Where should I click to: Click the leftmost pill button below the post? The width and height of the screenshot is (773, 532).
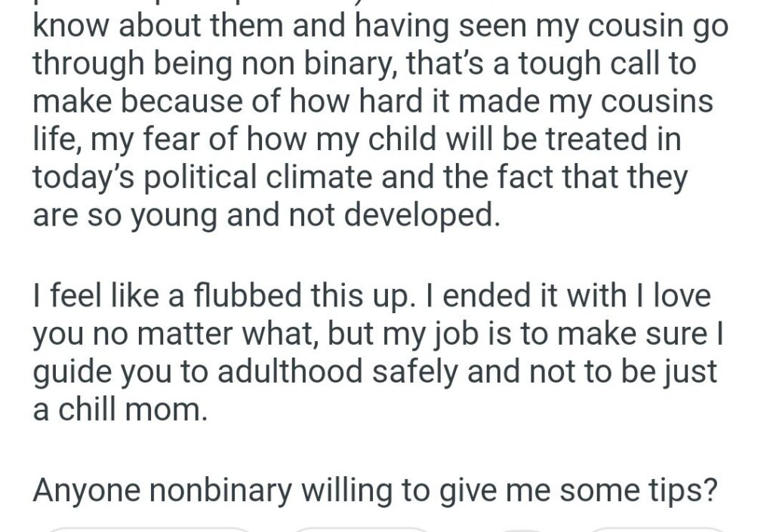[151, 528]
